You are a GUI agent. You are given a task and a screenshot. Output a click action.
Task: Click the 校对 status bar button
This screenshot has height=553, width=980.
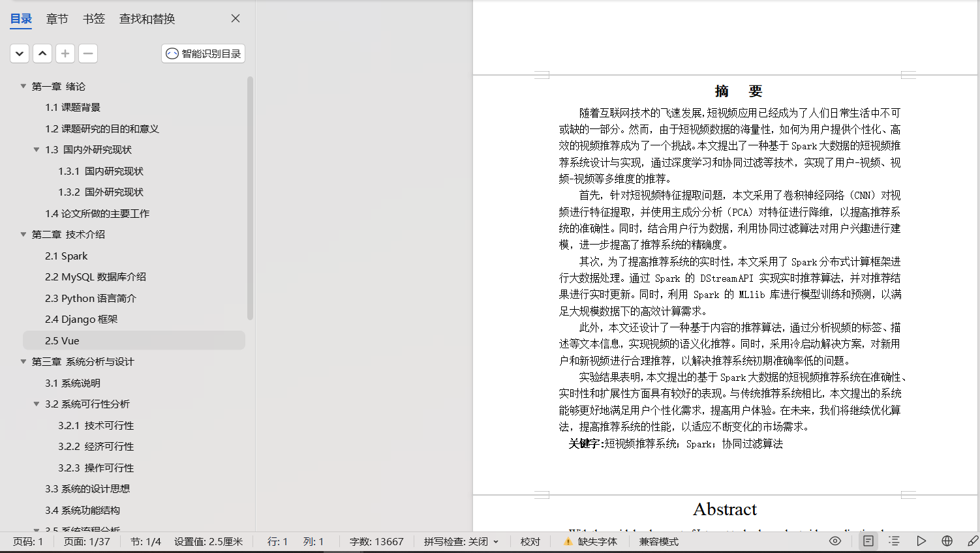(x=530, y=541)
